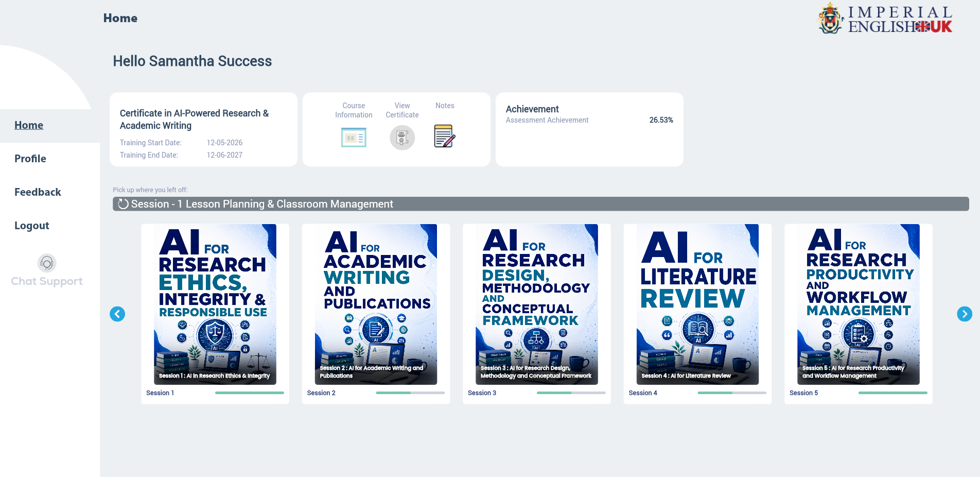Click the Session 2 label

click(x=321, y=393)
